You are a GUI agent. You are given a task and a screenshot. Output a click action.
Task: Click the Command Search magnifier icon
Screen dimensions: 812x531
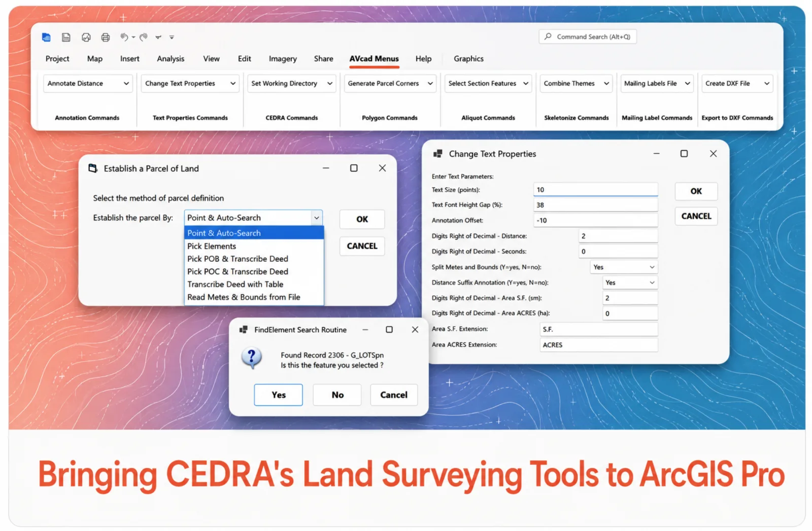tap(548, 37)
